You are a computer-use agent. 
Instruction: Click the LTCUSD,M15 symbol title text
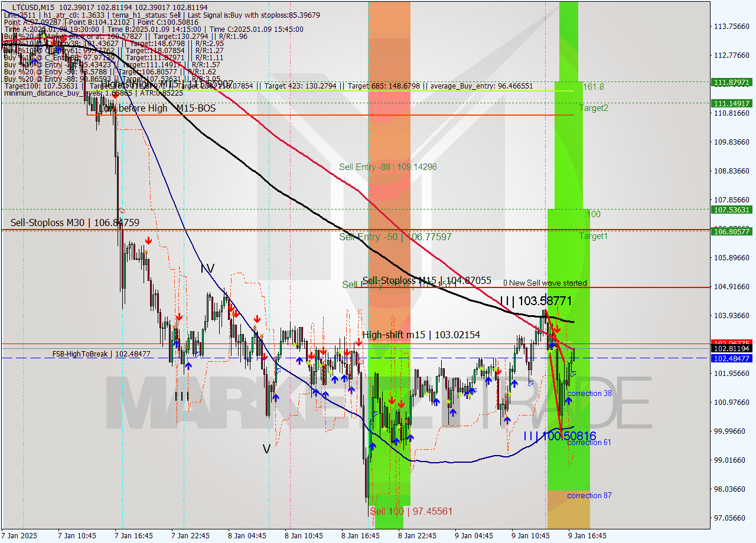(x=32, y=7)
